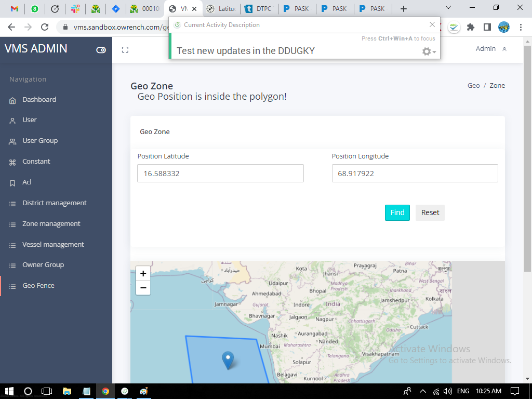Open the Dashboard home icon
This screenshot has width=532, height=399.
pyautogui.click(x=12, y=100)
